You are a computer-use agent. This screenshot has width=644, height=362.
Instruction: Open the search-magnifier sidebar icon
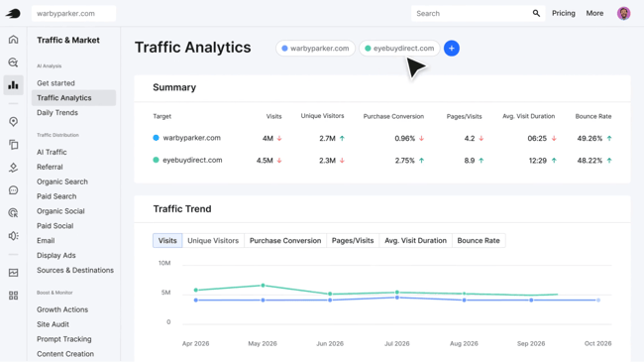pyautogui.click(x=13, y=62)
